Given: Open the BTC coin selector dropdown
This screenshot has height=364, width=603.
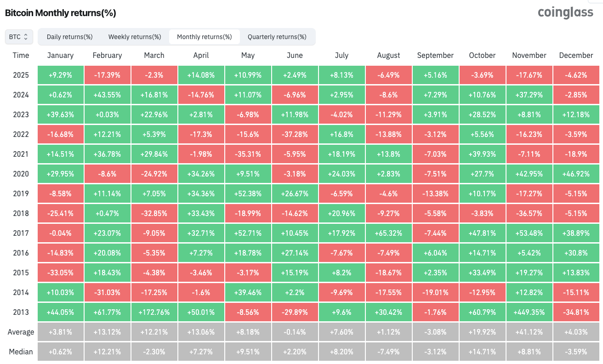Looking at the screenshot, I should pyautogui.click(x=19, y=37).
